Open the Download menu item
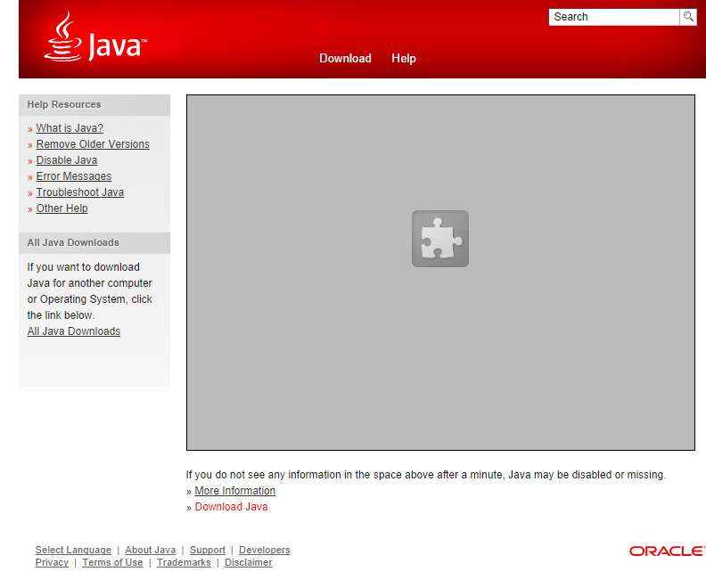The width and height of the screenshot is (706, 588). point(345,59)
